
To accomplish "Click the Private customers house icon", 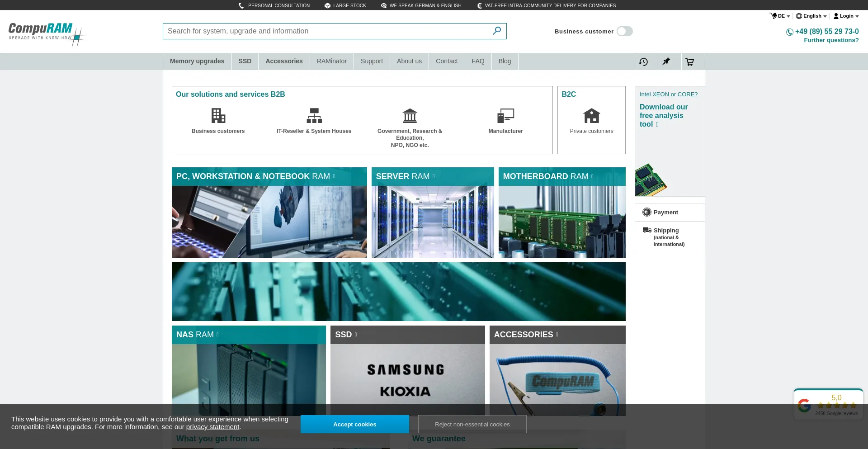I will pyautogui.click(x=592, y=116).
